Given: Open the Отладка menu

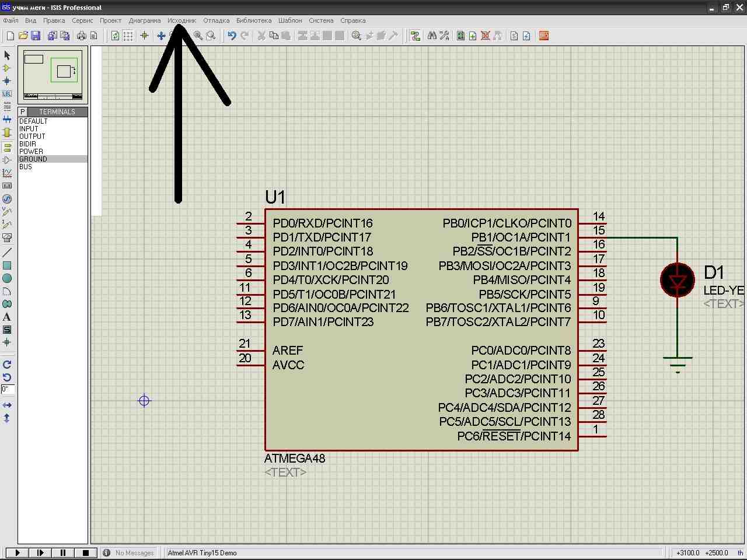Looking at the screenshot, I should [216, 20].
